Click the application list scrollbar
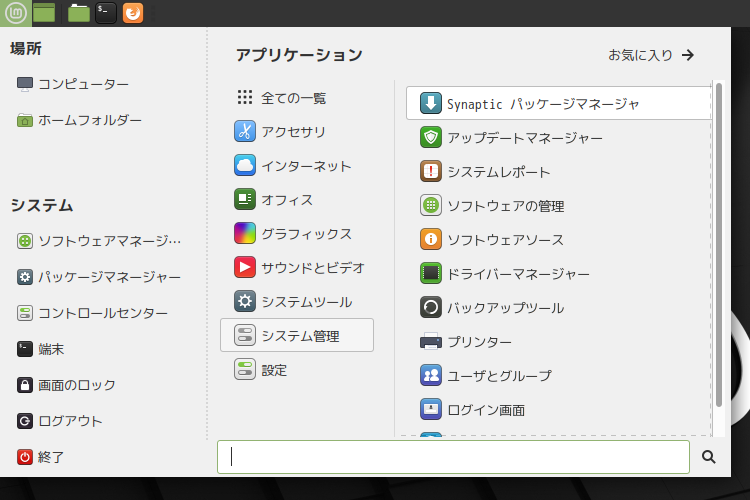Screen dimensions: 750x500 click(x=718, y=245)
